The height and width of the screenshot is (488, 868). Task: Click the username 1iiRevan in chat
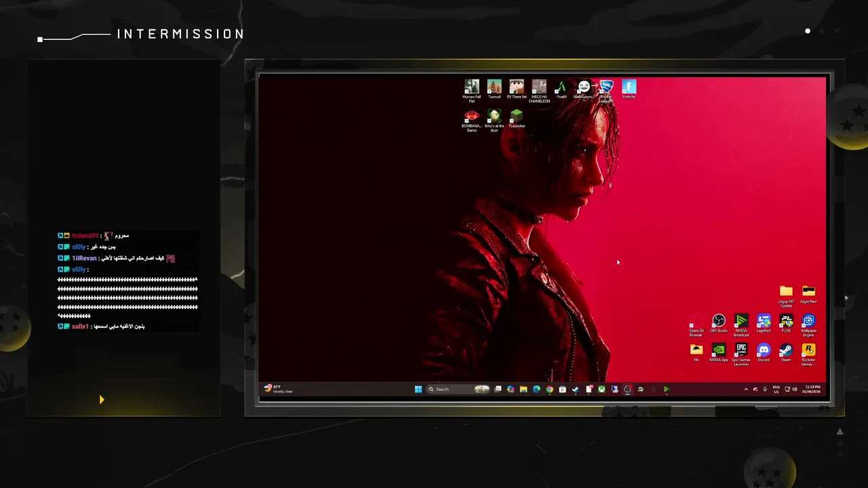[x=84, y=258]
